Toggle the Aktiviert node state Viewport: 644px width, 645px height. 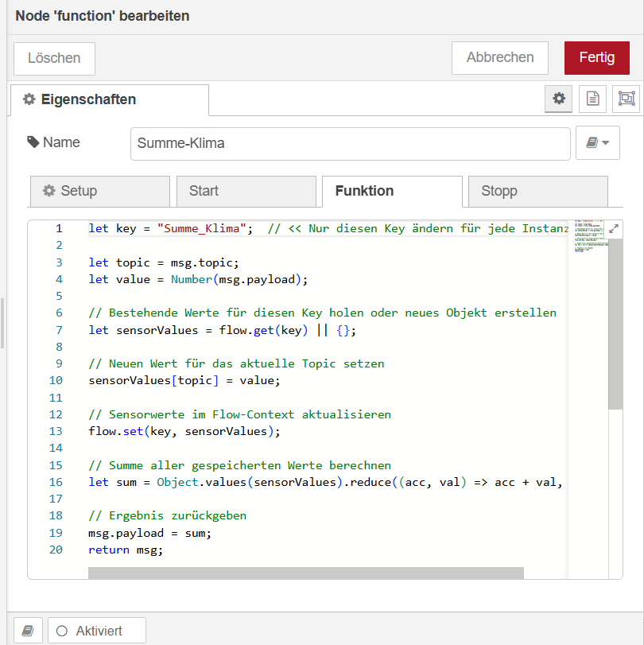pyautogui.click(x=97, y=631)
